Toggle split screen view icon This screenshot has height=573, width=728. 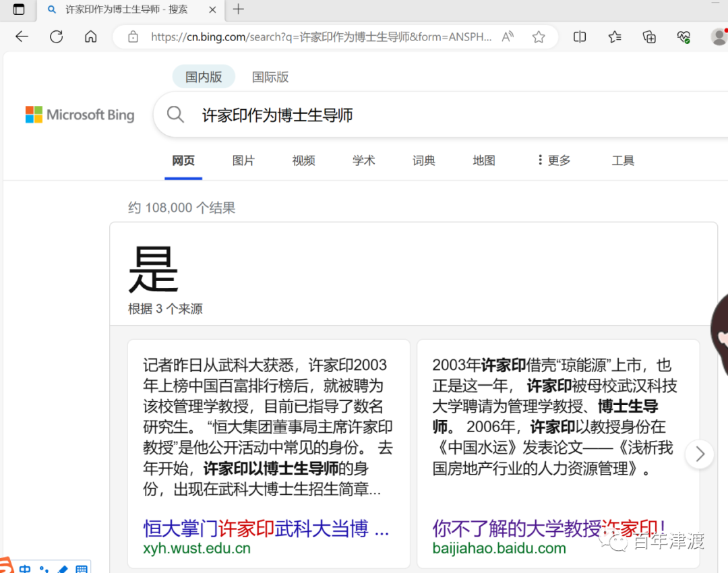coord(580,37)
